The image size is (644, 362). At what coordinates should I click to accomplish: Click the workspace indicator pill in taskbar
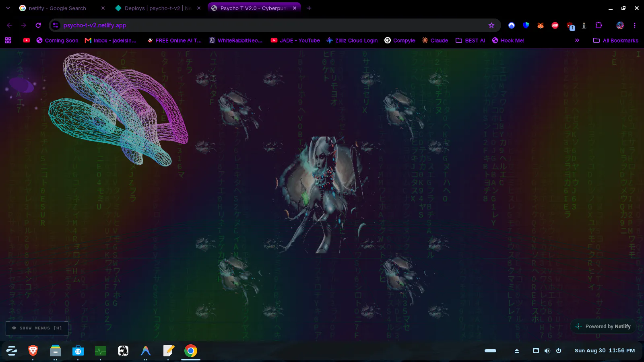coord(490,351)
